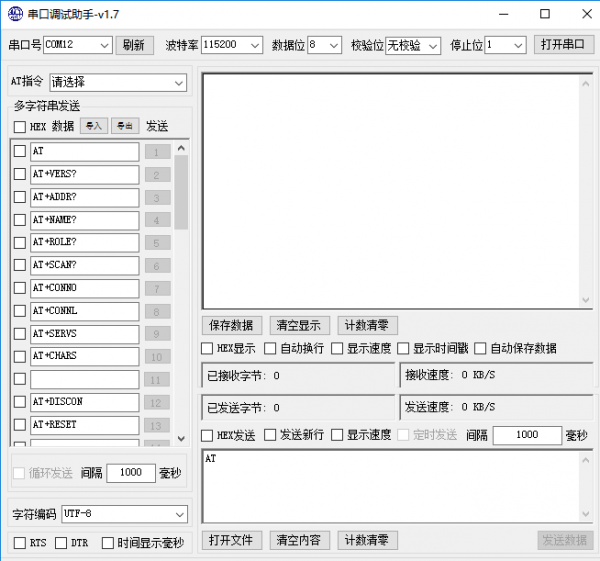Open the baud rate 115200 dropdown
This screenshot has height=561, width=600.
[232, 45]
